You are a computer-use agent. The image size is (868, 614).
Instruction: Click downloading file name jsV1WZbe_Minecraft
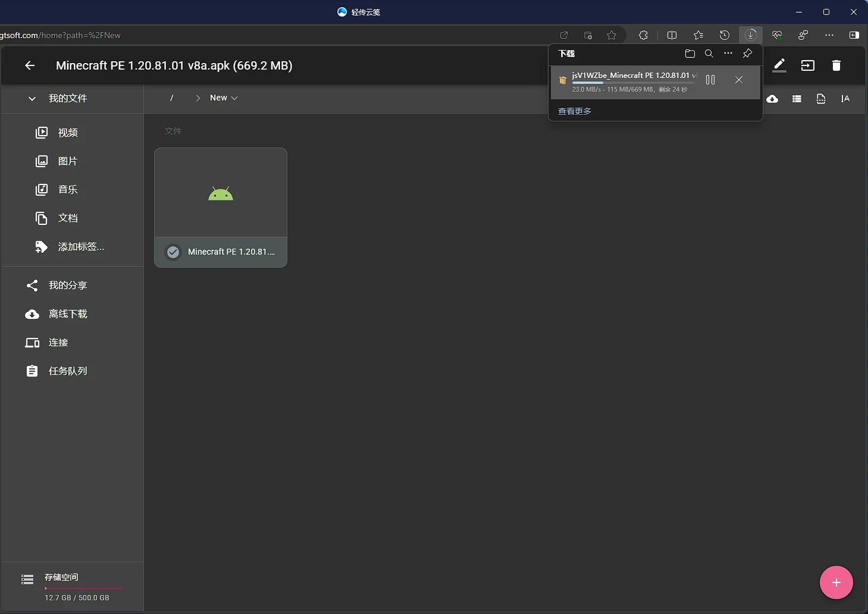(x=634, y=76)
